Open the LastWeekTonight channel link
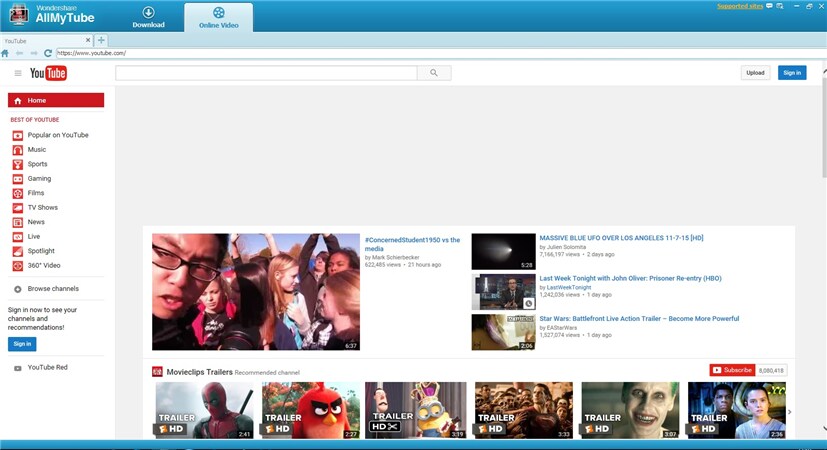Screen dimensions: 827x450 pyautogui.click(x=569, y=288)
